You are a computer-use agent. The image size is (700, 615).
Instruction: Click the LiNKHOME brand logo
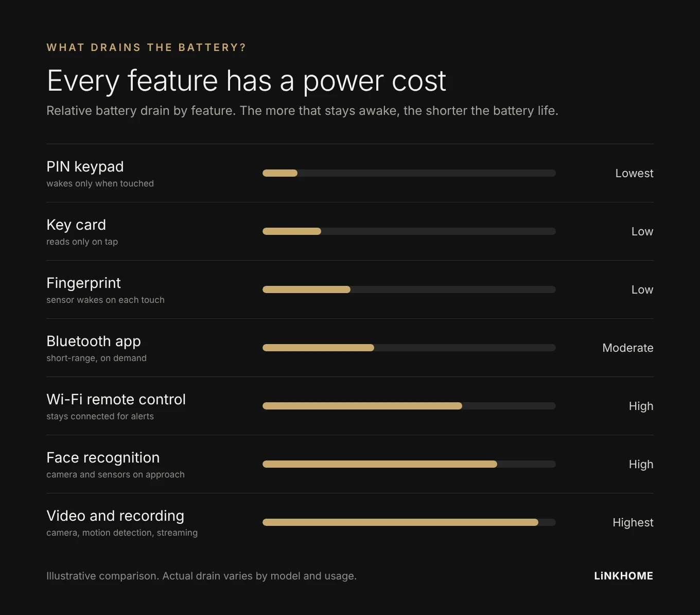click(623, 576)
